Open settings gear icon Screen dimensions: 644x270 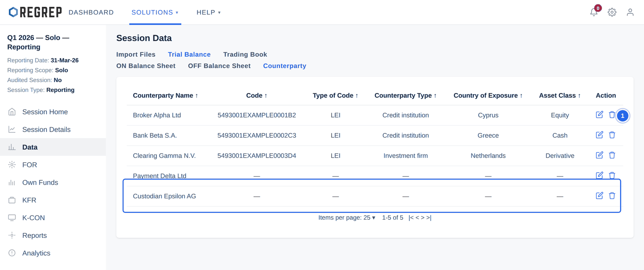[x=612, y=12]
